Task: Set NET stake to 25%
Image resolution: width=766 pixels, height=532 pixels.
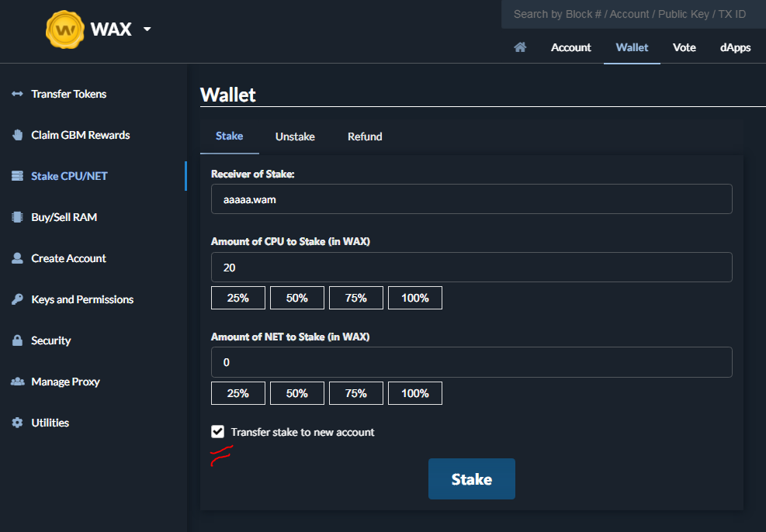Action: (238, 393)
